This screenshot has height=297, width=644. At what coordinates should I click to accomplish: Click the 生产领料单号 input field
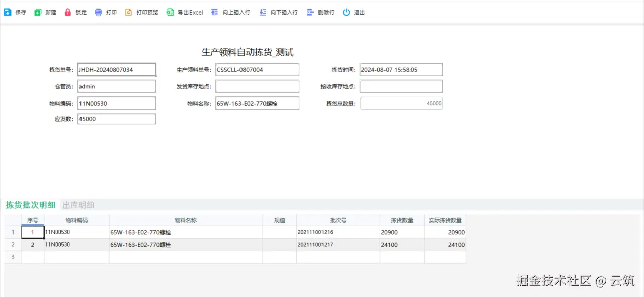pyautogui.click(x=257, y=70)
